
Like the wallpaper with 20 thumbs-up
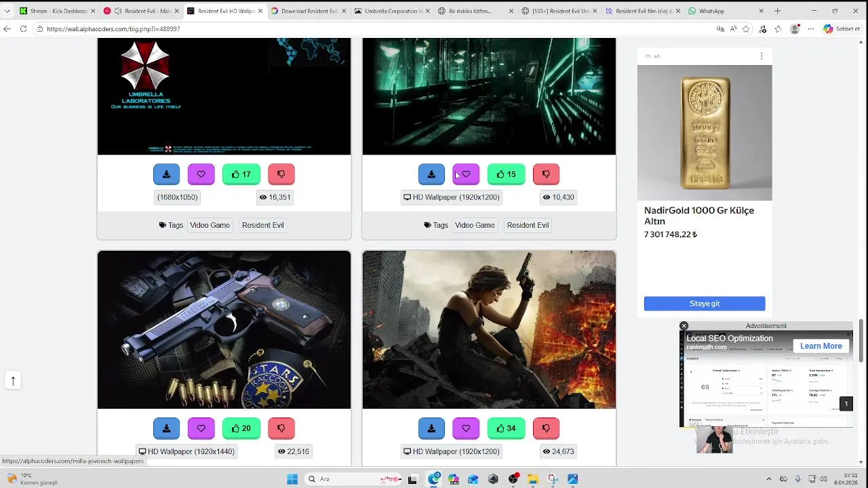pos(241,428)
